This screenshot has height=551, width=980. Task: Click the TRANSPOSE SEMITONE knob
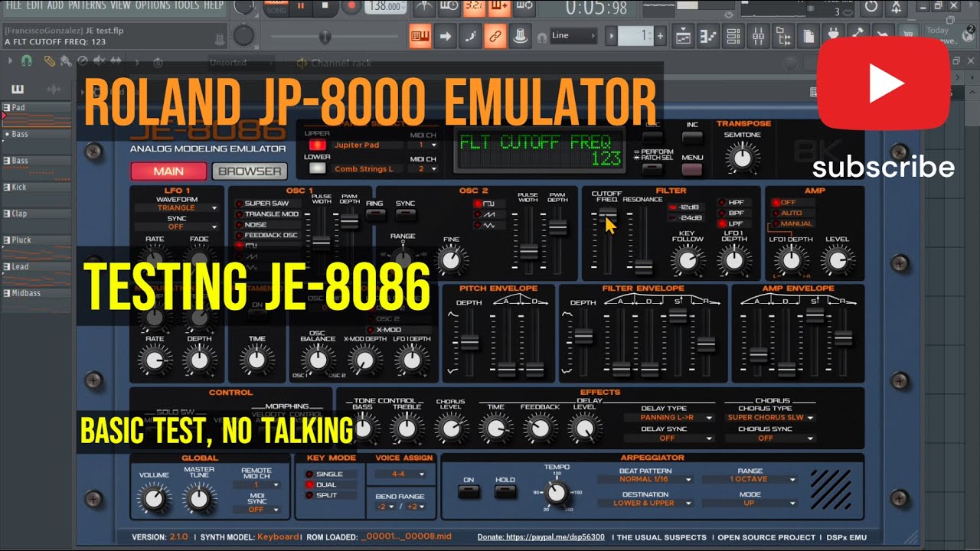(742, 158)
